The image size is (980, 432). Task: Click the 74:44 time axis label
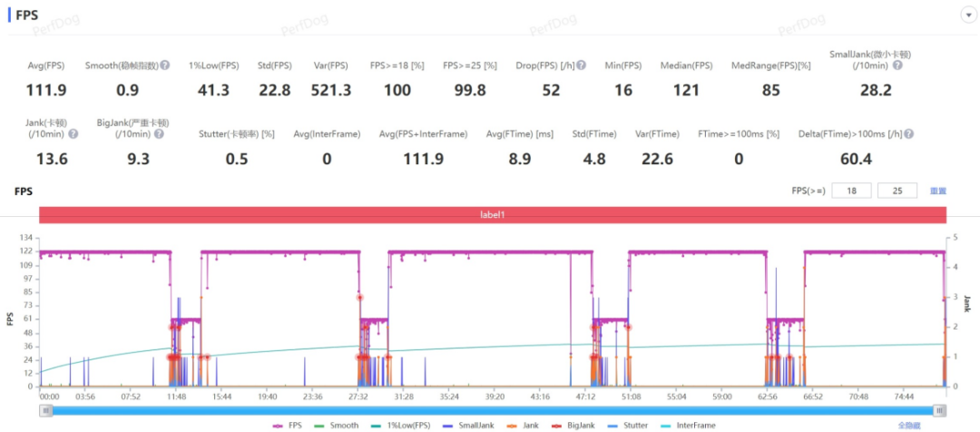pos(904,397)
